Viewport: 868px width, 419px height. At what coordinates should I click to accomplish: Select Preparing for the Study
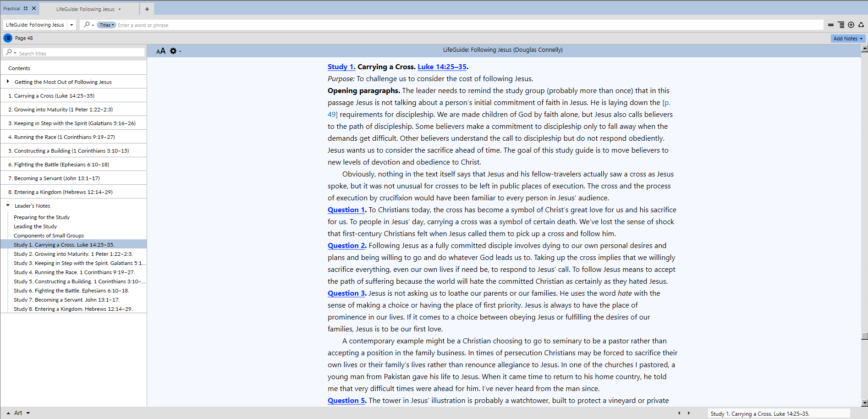(42, 217)
